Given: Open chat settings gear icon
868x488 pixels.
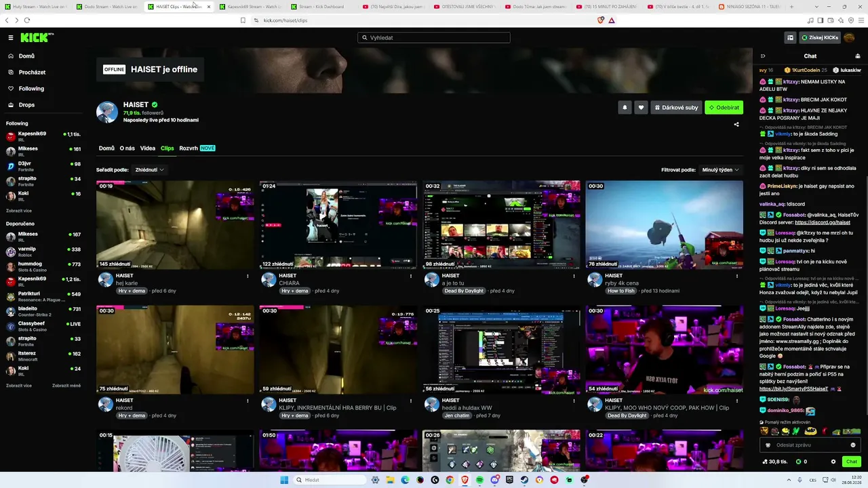Looking at the screenshot, I should [x=833, y=462].
